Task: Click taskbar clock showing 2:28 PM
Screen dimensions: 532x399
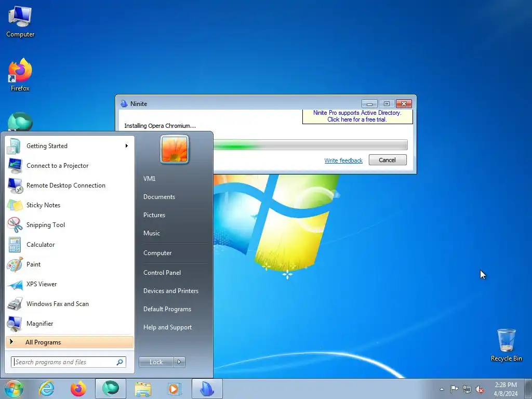Action: 506,389
